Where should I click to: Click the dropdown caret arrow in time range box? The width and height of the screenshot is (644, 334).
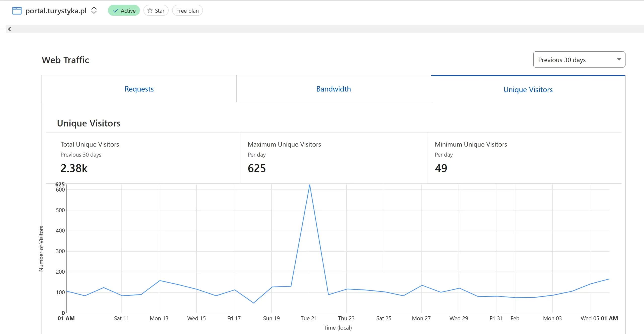[x=619, y=59]
